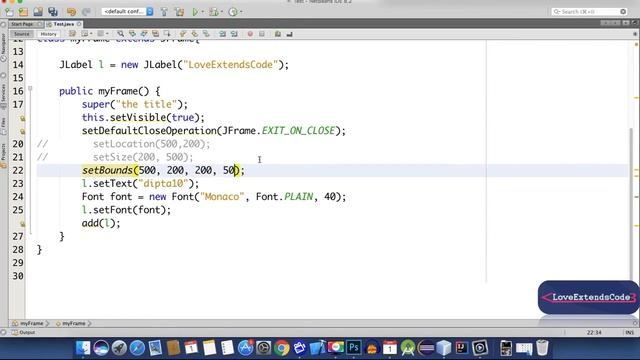
Task: Click the hint bulb beside setDefaultCloseOperation line
Action: (22, 131)
